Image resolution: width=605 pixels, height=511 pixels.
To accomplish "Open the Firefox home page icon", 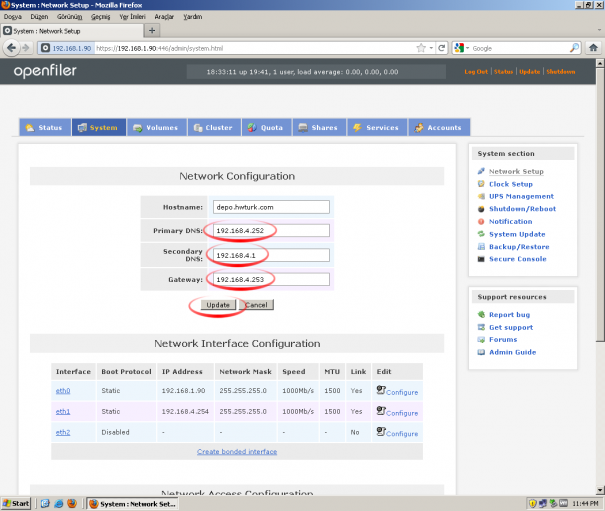I will (593, 48).
